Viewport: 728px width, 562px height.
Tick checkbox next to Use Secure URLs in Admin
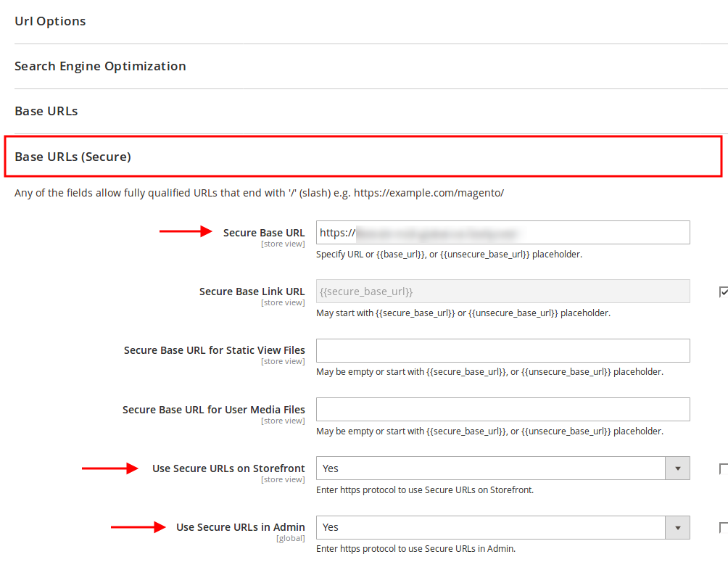723,527
